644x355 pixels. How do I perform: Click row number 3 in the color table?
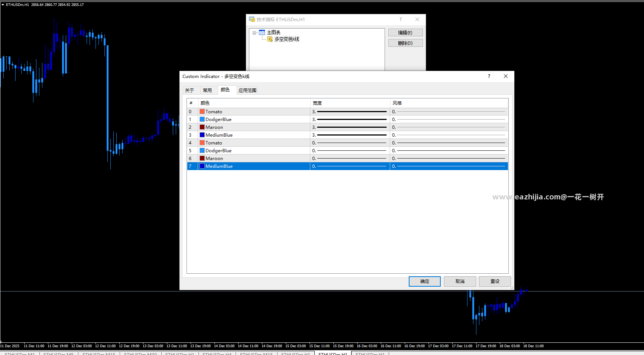(190, 135)
